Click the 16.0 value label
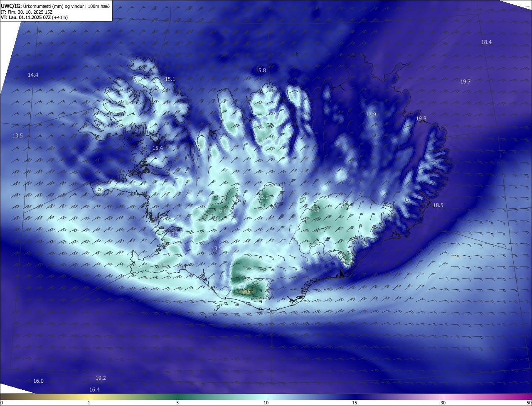The height and width of the screenshot is (406, 532). [38, 381]
